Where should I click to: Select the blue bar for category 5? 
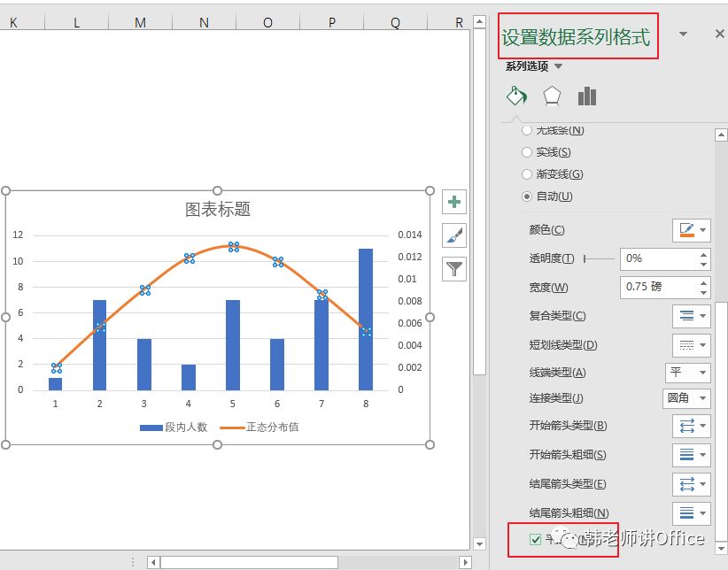(233, 345)
